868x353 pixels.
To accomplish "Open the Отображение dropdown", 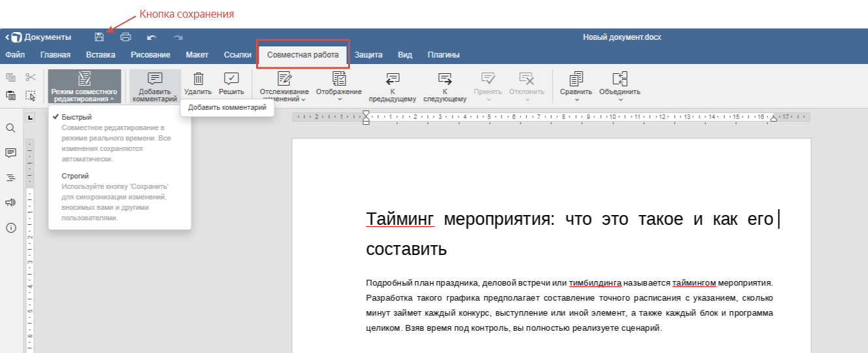I will tap(339, 87).
